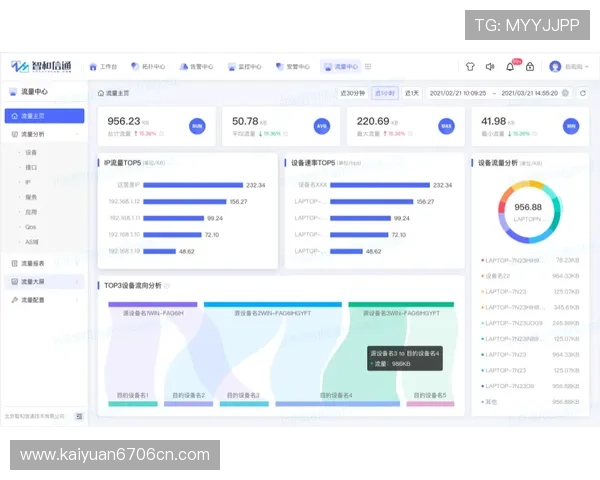Click the refresh icon beside date range
The image size is (600, 480).
pyautogui.click(x=582, y=93)
